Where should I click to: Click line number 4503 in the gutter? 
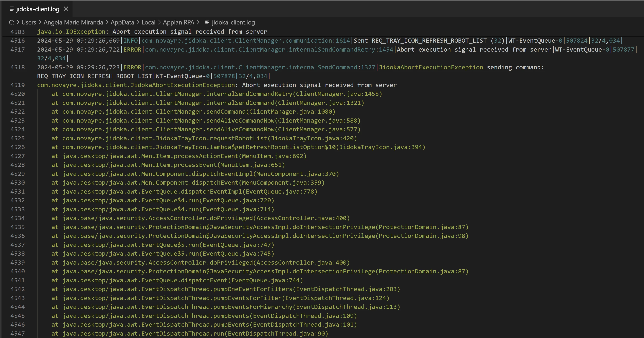point(18,32)
